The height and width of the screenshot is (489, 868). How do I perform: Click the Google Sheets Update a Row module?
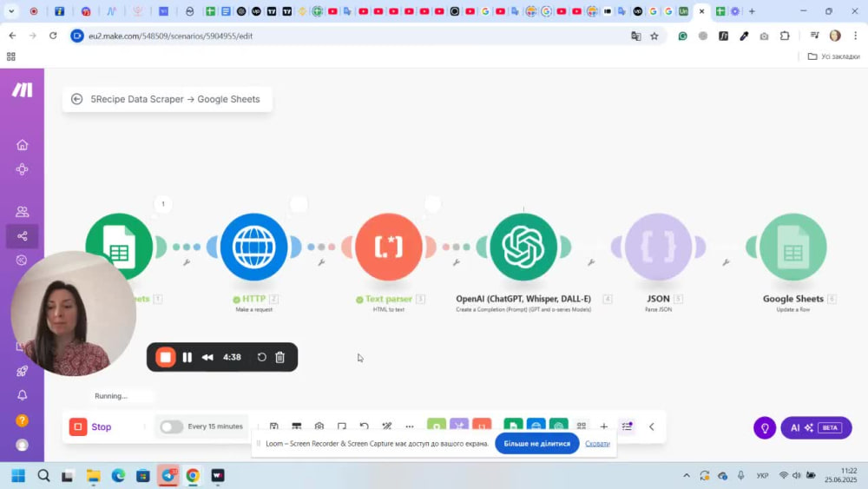coord(792,247)
